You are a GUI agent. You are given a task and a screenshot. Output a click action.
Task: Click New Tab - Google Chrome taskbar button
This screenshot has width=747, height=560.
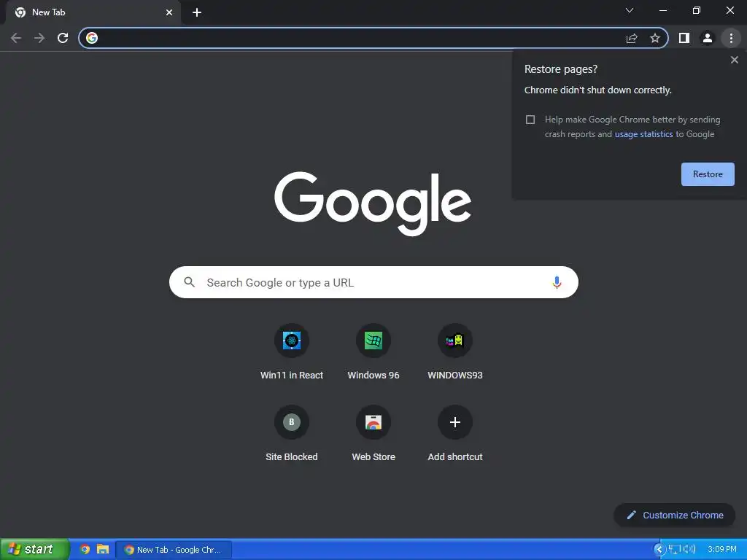174,550
